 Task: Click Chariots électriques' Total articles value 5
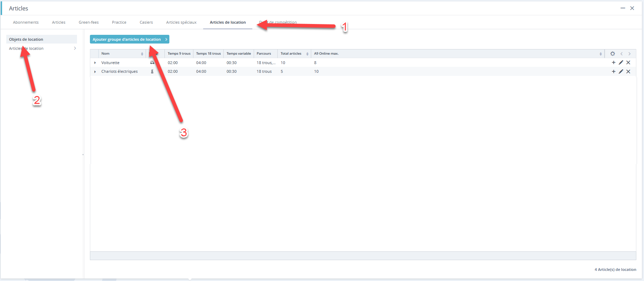282,71
